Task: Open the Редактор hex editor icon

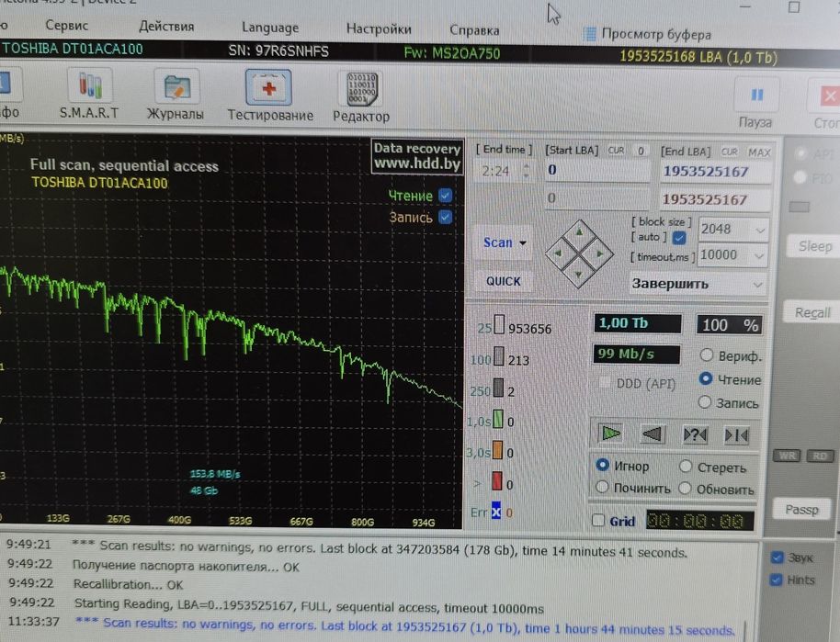Action: (361, 89)
